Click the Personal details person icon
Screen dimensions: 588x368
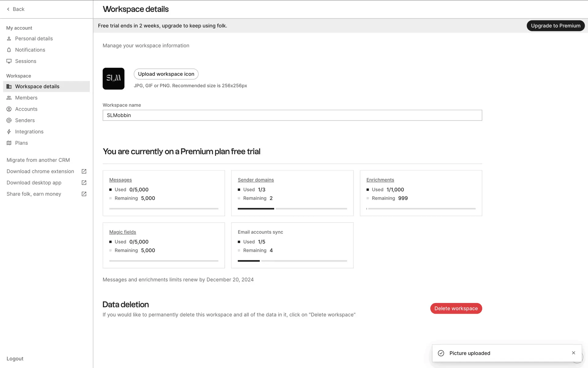pos(9,39)
